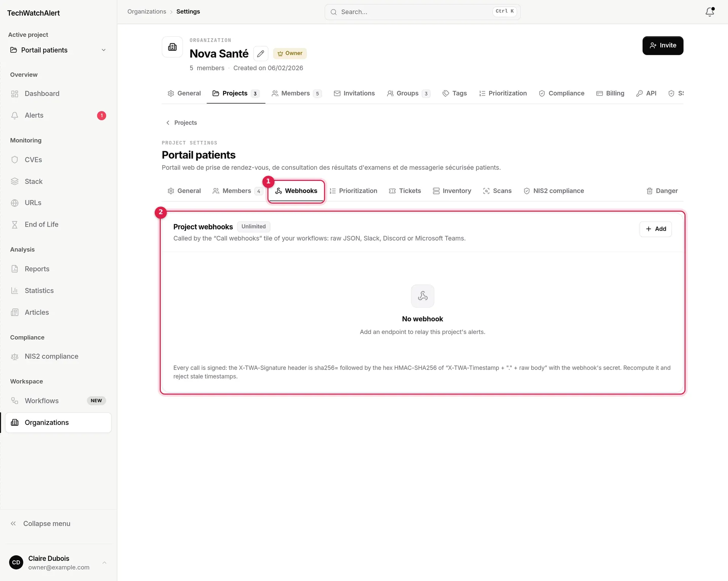Open Dashboard from the sidebar
Viewport: 728px width, 581px height.
click(58, 94)
